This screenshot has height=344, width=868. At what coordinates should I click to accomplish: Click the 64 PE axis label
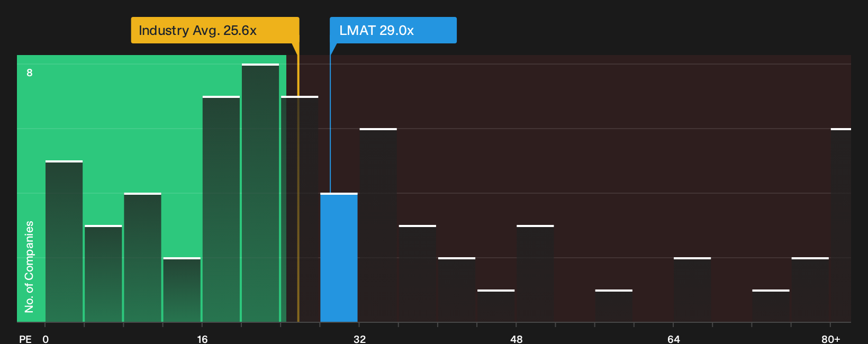pyautogui.click(x=673, y=339)
